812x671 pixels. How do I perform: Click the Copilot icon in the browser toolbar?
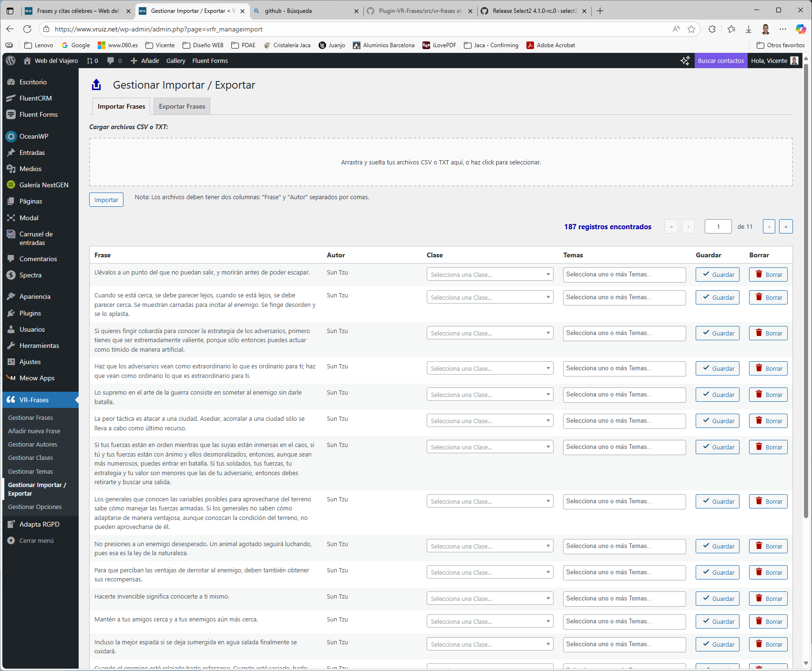[x=799, y=29]
